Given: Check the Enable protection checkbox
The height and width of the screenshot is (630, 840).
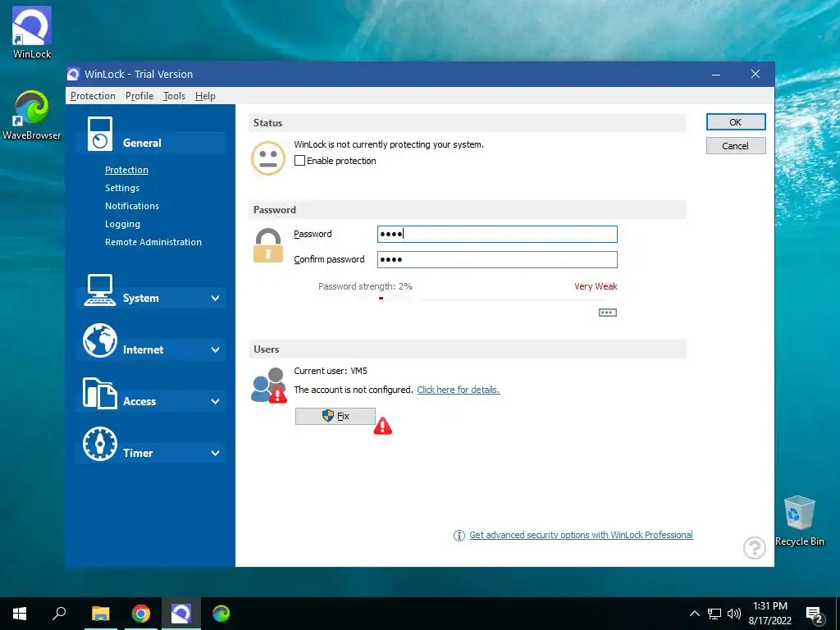Looking at the screenshot, I should tap(299, 161).
